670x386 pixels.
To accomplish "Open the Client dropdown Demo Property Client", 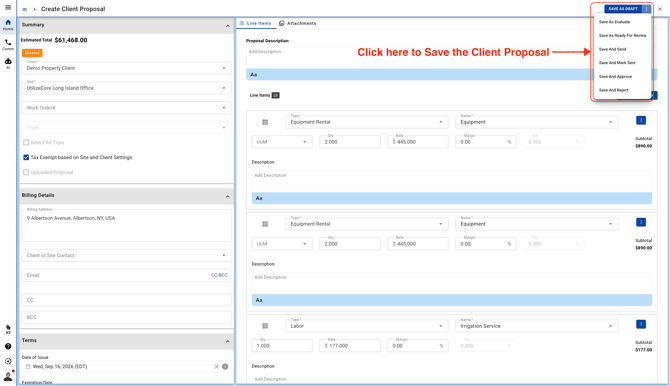I will (126, 68).
